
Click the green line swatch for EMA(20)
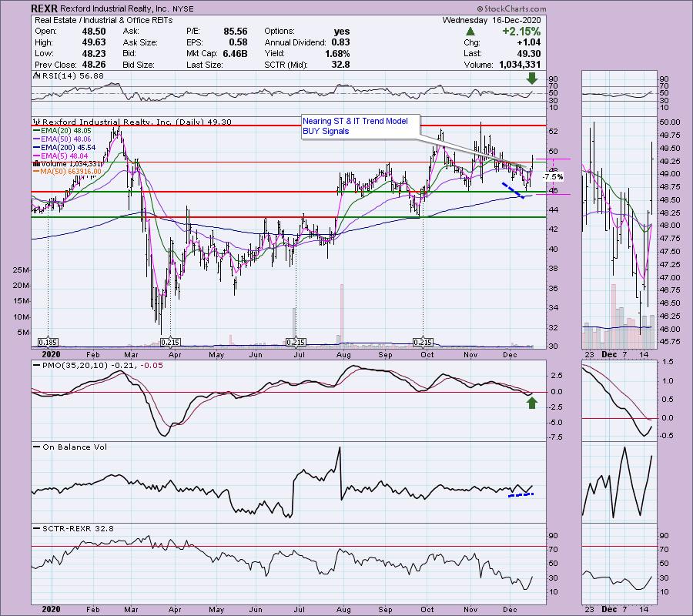(36, 130)
